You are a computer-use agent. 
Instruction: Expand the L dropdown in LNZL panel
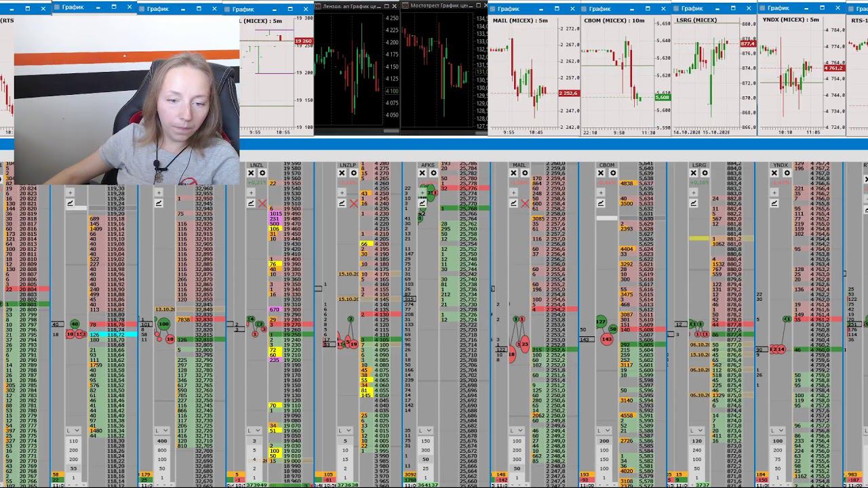(x=254, y=430)
